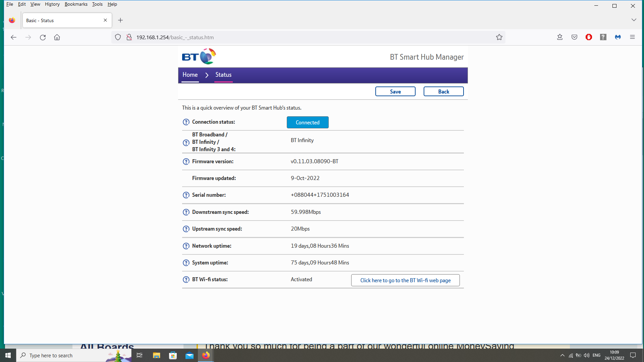
Task: Click the ENG language indicator
Action: point(596,355)
